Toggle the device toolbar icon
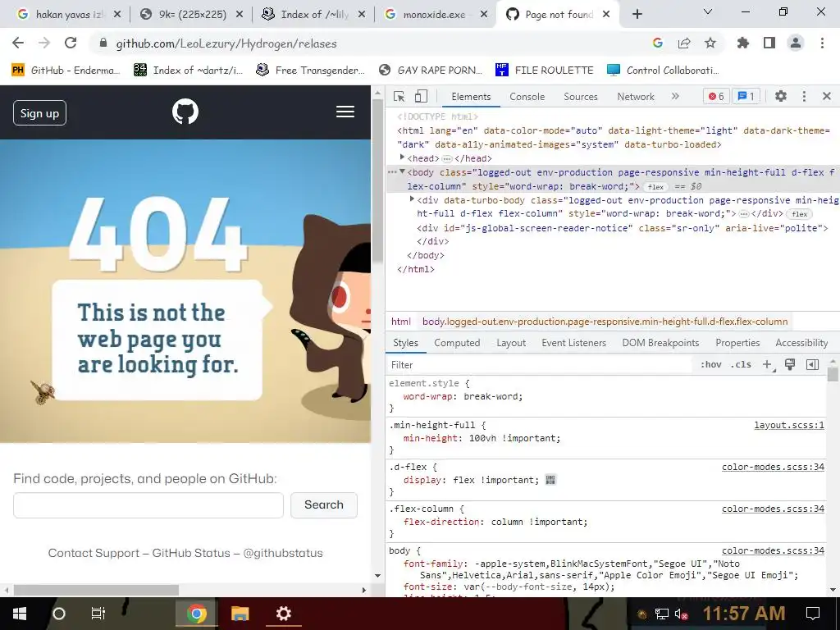This screenshot has height=630, width=840. click(421, 97)
